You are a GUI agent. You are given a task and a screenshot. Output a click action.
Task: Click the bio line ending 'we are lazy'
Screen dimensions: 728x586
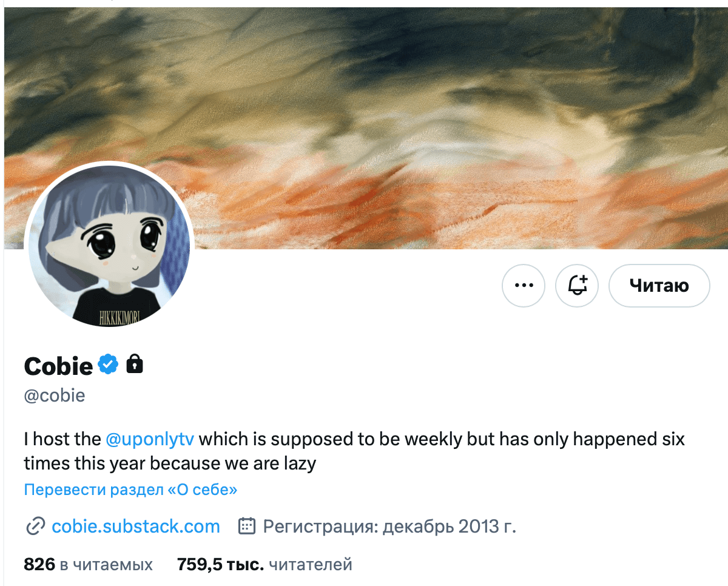point(170,464)
